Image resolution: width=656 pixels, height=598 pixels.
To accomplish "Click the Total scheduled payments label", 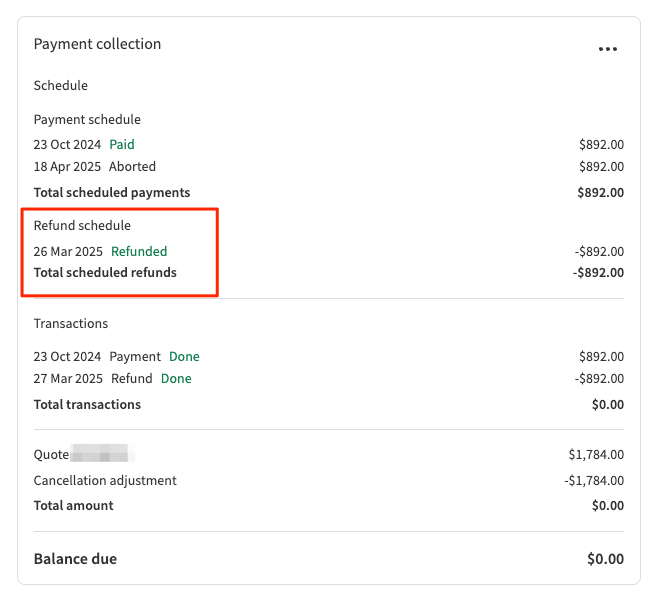I will 112,192.
